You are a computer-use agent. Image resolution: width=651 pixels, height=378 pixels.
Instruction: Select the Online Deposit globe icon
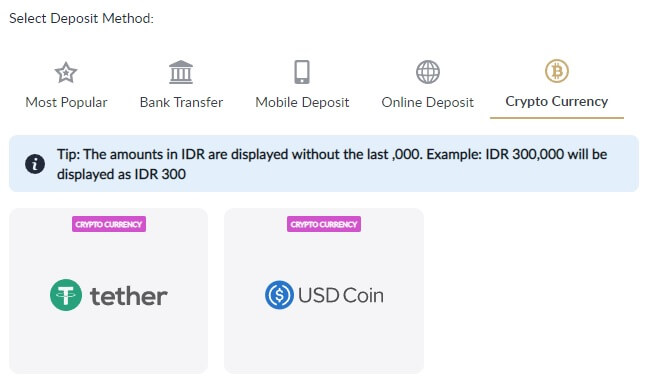point(428,72)
